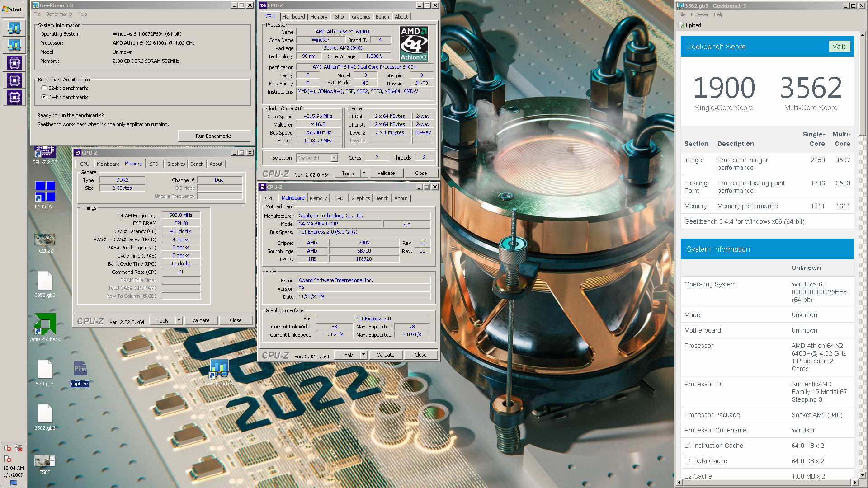Screen dimensions: 868x488
Task: Open Mainboard tab in CPU-Z CPU window
Action: [x=293, y=17]
